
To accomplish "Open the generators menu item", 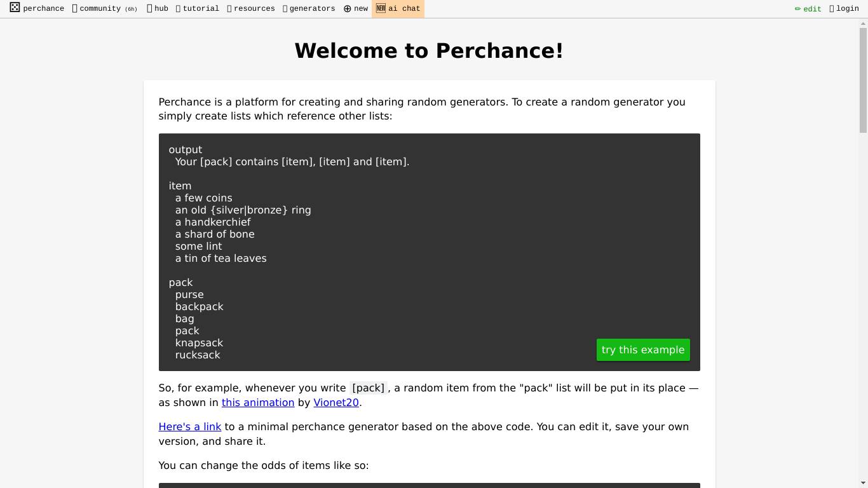I will (312, 9).
